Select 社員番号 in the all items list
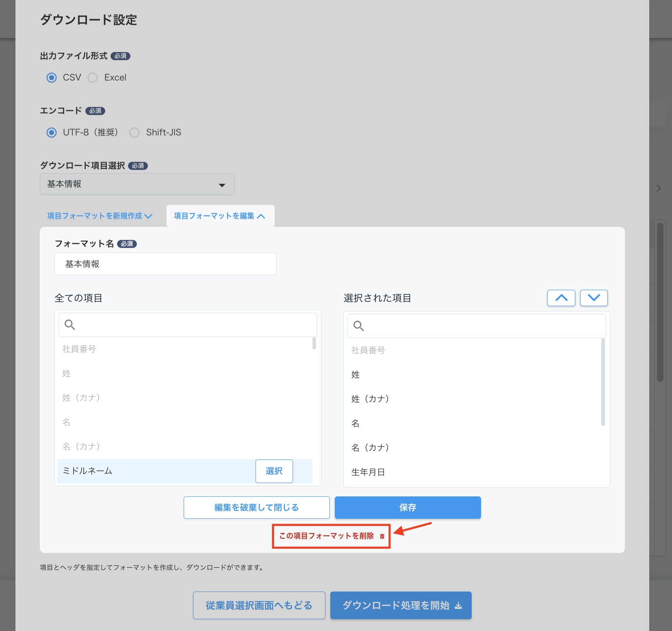Viewport: 672px width, 631px height. pos(185,349)
